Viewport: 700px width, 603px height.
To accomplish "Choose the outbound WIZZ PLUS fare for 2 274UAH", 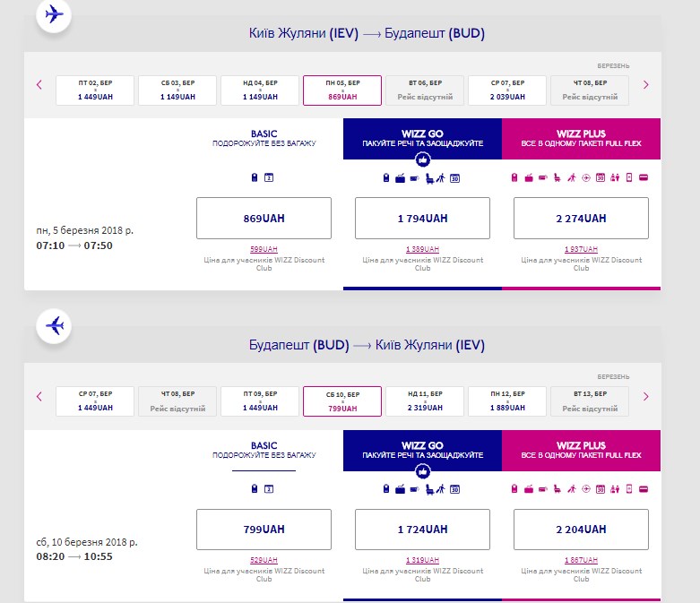I will (x=581, y=218).
